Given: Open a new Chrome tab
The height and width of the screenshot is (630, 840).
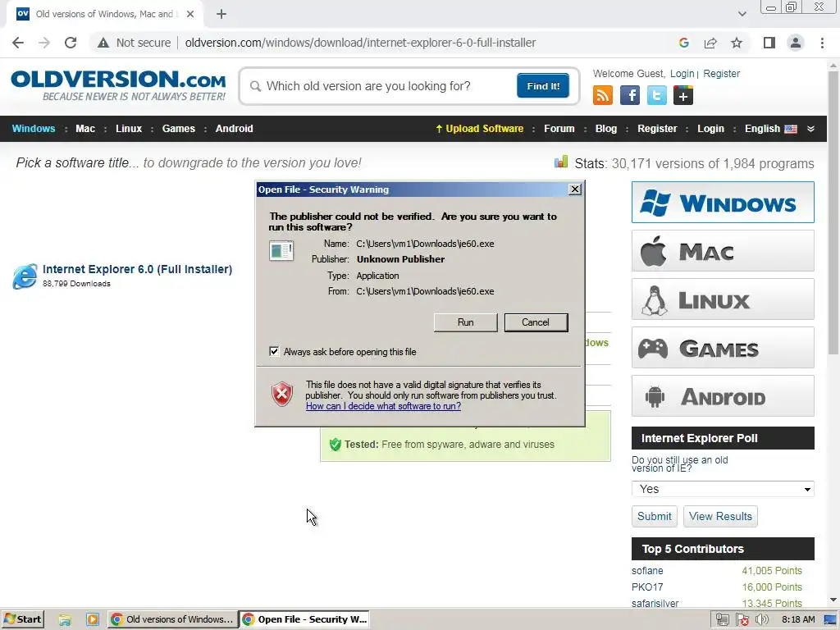Looking at the screenshot, I should 221,14.
